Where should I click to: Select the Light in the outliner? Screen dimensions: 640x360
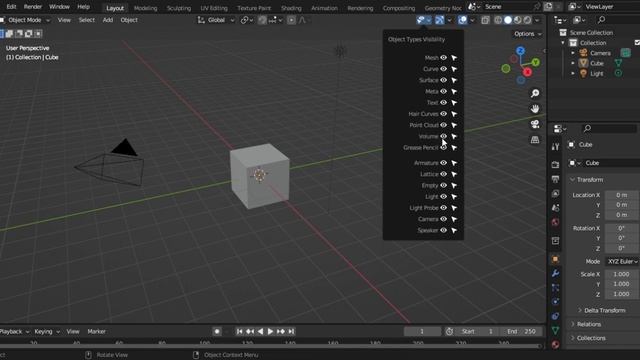(x=596, y=74)
